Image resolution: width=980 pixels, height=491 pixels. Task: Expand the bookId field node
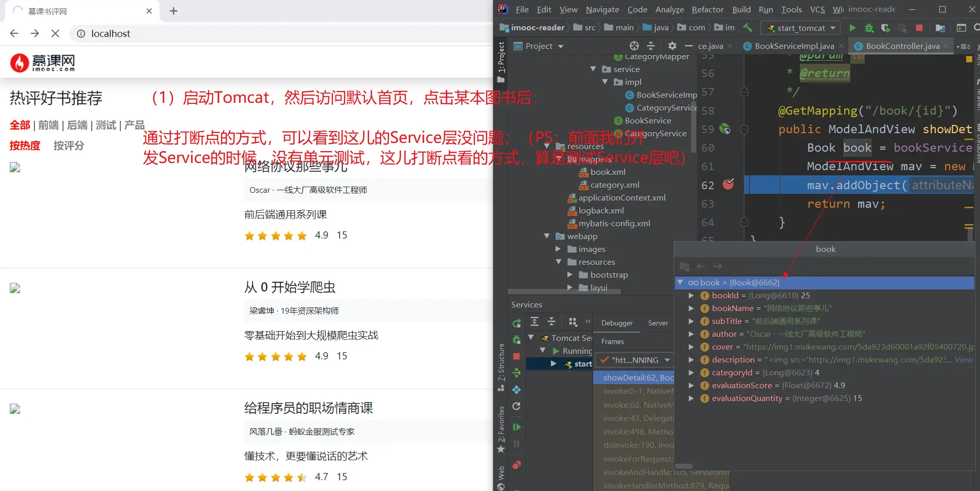coord(691,296)
